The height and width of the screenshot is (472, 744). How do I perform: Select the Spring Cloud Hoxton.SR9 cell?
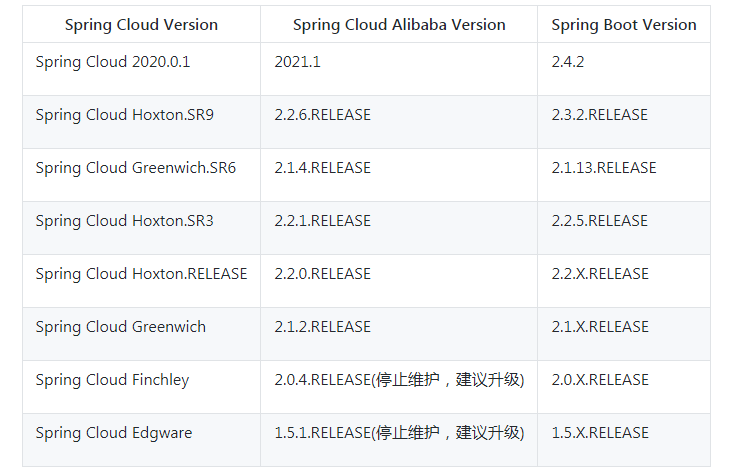pyautogui.click(x=141, y=122)
